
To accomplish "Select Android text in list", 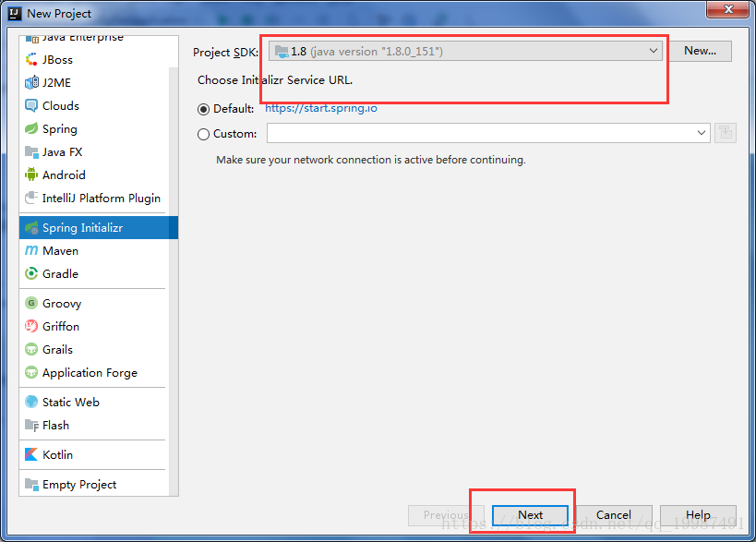I will [64, 175].
